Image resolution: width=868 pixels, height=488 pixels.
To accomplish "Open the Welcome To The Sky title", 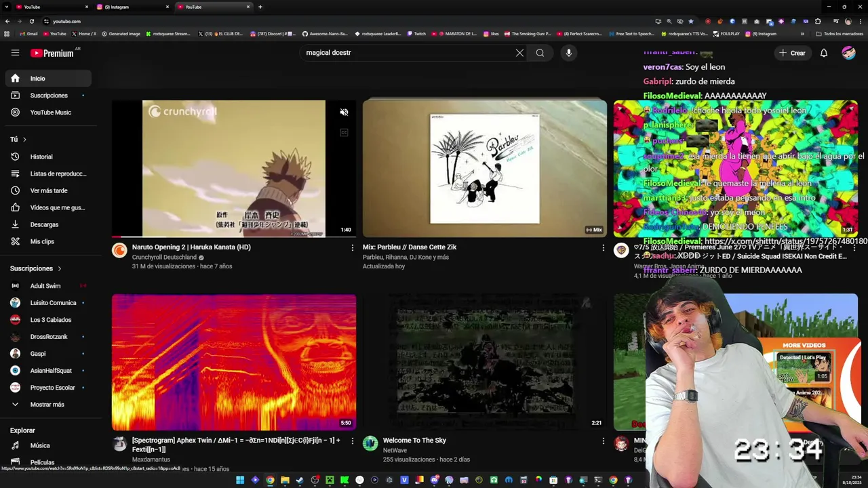I will tap(414, 441).
